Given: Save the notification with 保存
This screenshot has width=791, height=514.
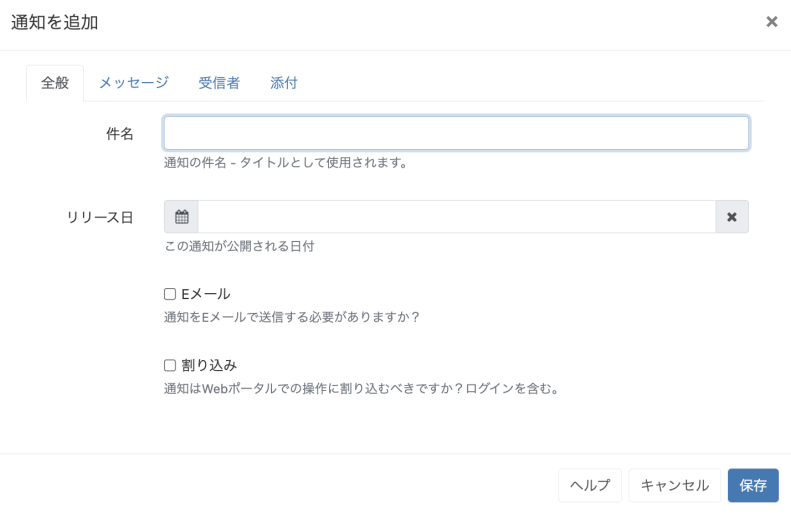Looking at the screenshot, I should click(753, 485).
